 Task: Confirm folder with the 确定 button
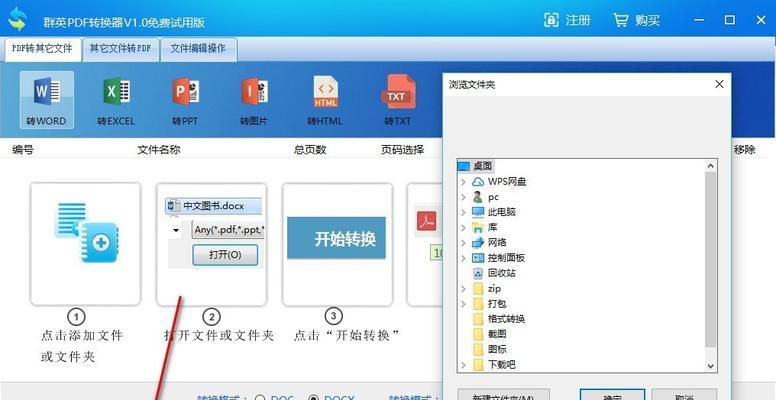pos(612,396)
